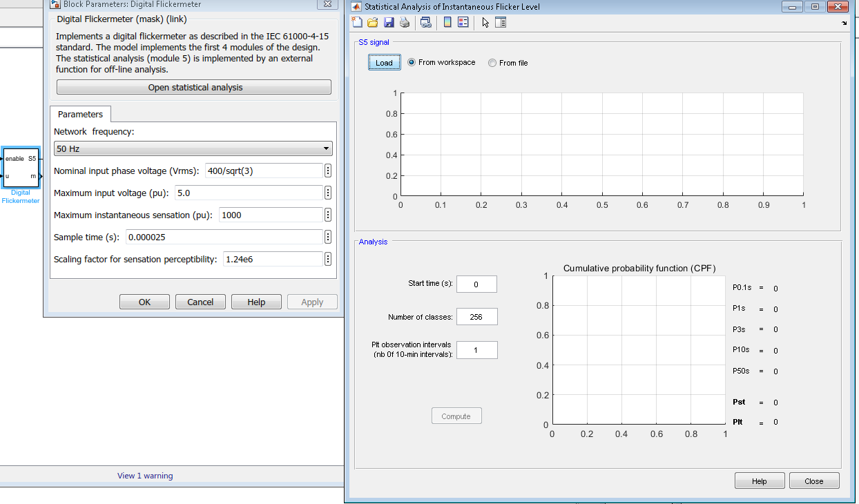Click the Link Plot toolbar icon
The height and width of the screenshot is (504, 859).
pos(426,22)
